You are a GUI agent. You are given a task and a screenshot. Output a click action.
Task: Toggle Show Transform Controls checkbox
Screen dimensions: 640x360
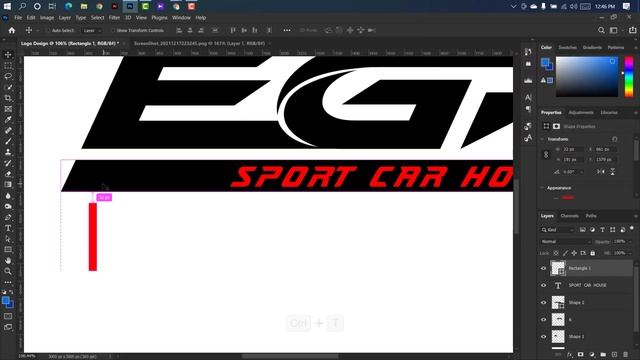[113, 31]
